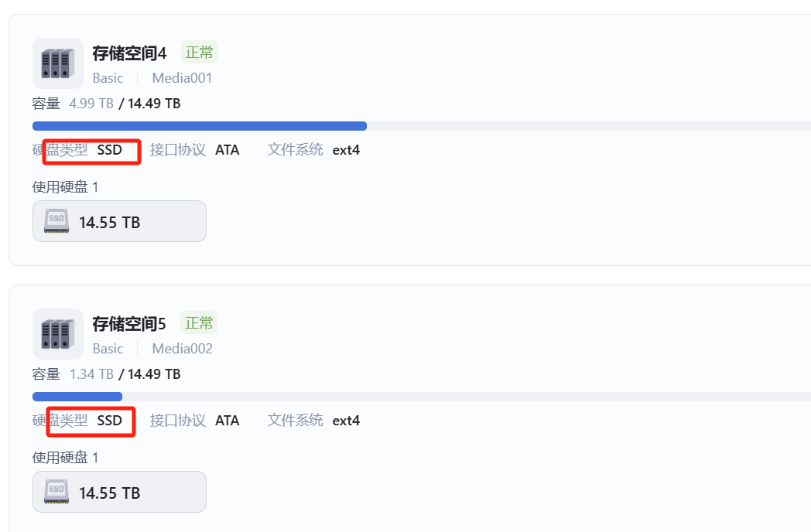Image resolution: width=811 pixels, height=532 pixels.
Task: Click the 14.55 TB disk button under 存储空间4
Action: pos(119,222)
